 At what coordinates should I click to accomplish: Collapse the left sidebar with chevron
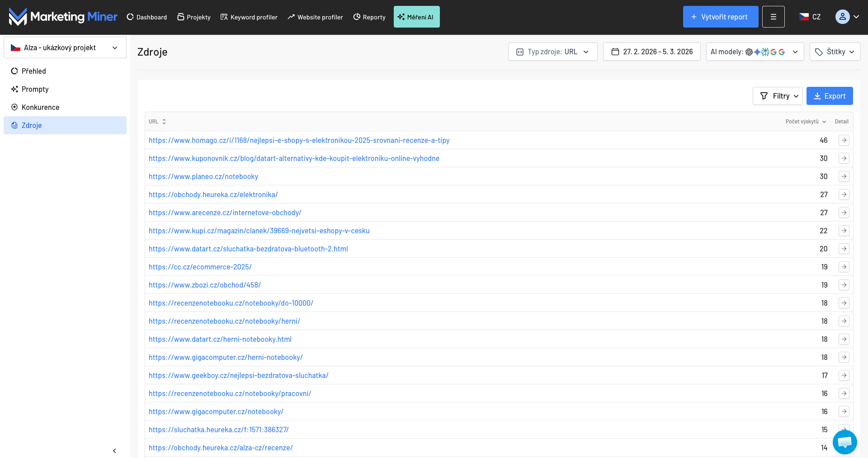tap(114, 451)
